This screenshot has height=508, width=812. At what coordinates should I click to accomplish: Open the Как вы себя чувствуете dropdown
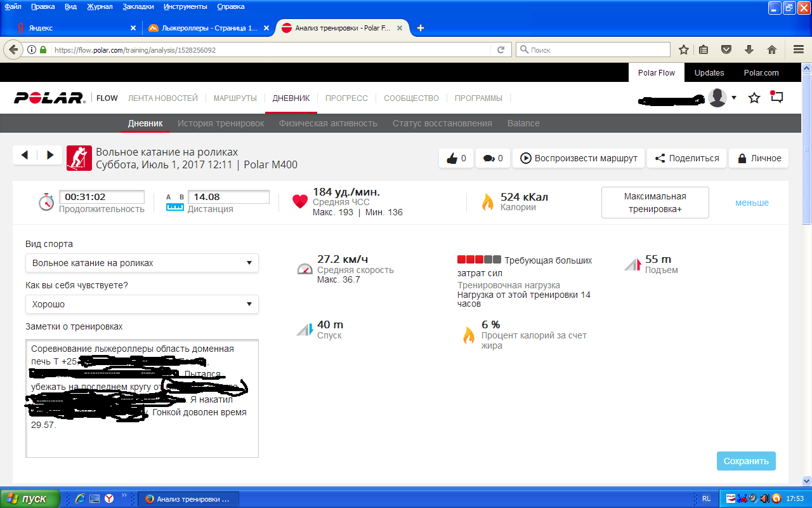pos(142,304)
